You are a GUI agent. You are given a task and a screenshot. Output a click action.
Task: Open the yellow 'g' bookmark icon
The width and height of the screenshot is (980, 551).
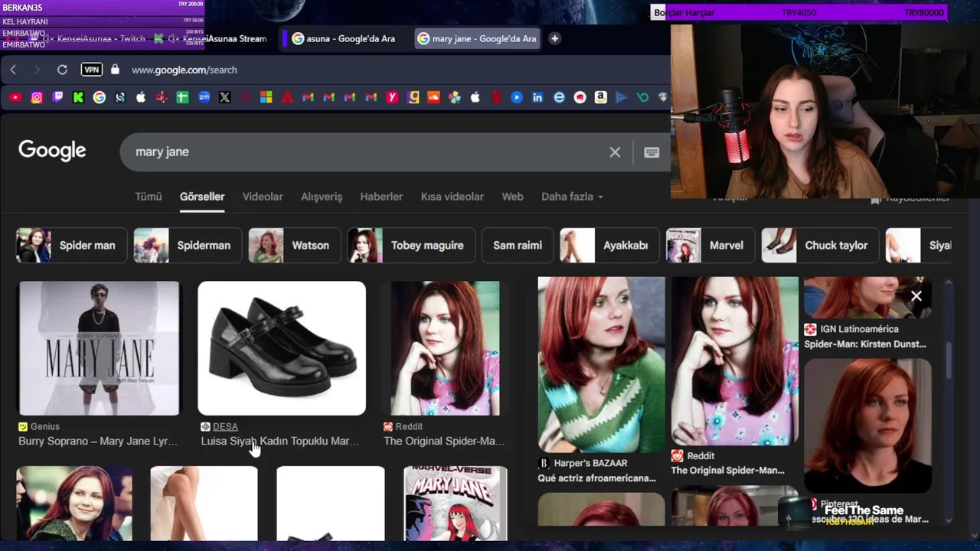pyautogui.click(x=413, y=97)
